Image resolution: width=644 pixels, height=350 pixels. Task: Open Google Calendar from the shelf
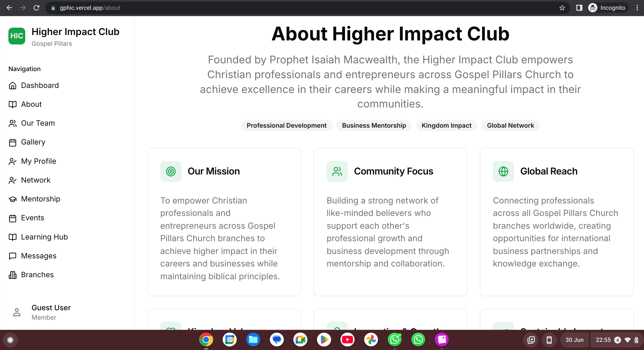tap(230, 340)
